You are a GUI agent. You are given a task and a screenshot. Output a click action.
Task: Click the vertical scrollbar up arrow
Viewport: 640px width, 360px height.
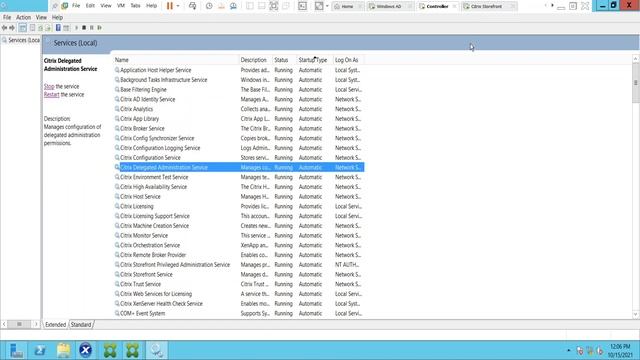pos(636,59)
